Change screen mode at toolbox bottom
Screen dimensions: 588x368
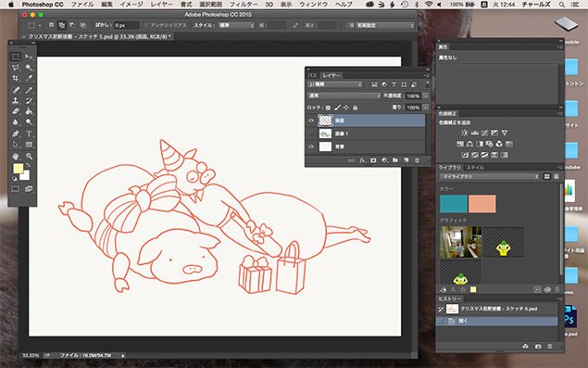pos(29,189)
